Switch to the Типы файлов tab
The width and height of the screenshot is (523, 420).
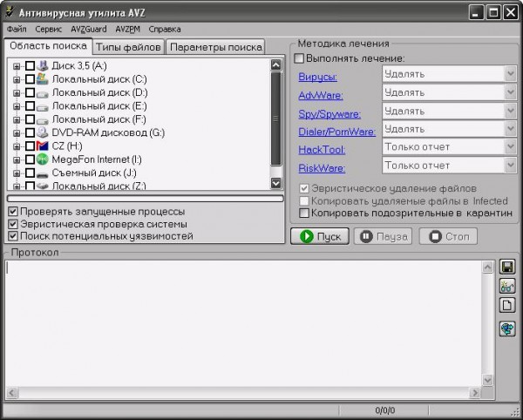128,47
